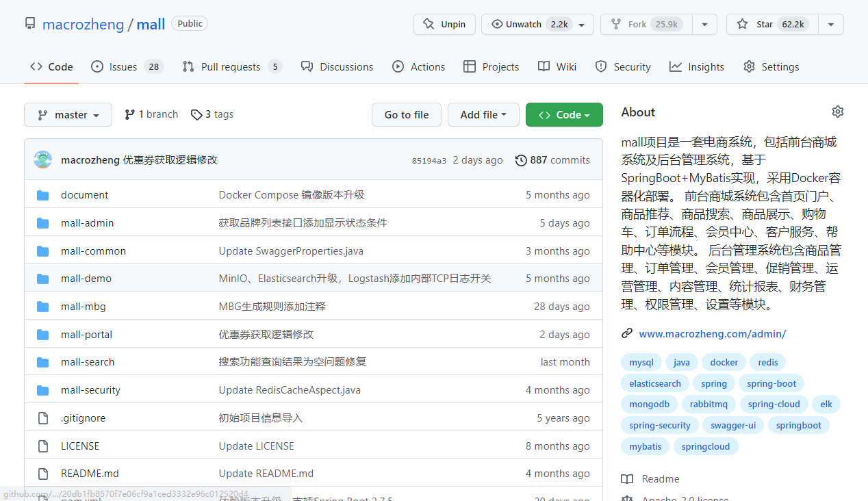View the Insights tab

click(x=697, y=66)
